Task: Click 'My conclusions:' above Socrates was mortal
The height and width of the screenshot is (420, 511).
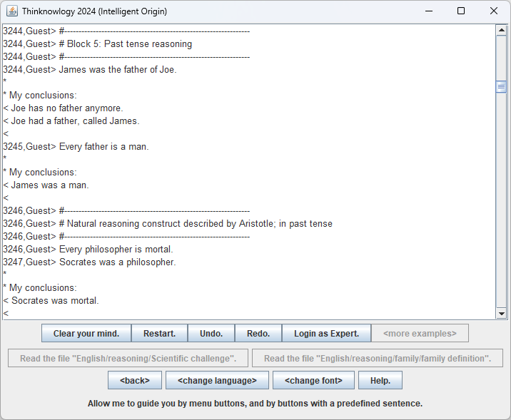Action: point(43,288)
